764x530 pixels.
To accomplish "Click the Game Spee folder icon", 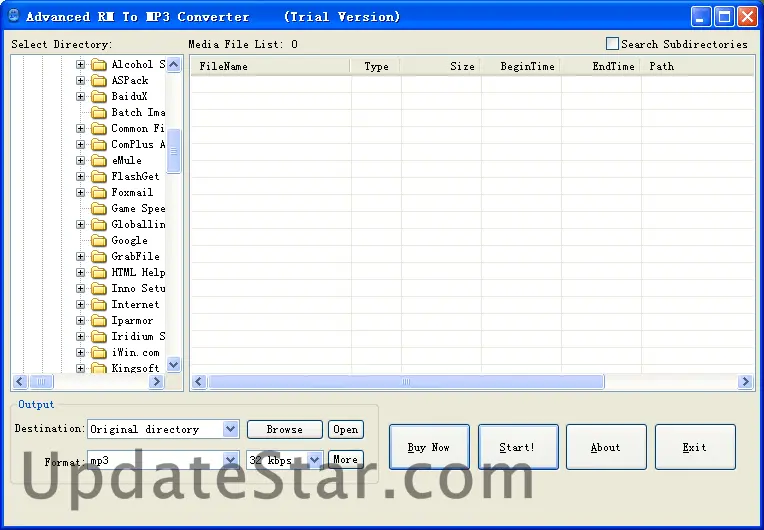I will click(99, 209).
